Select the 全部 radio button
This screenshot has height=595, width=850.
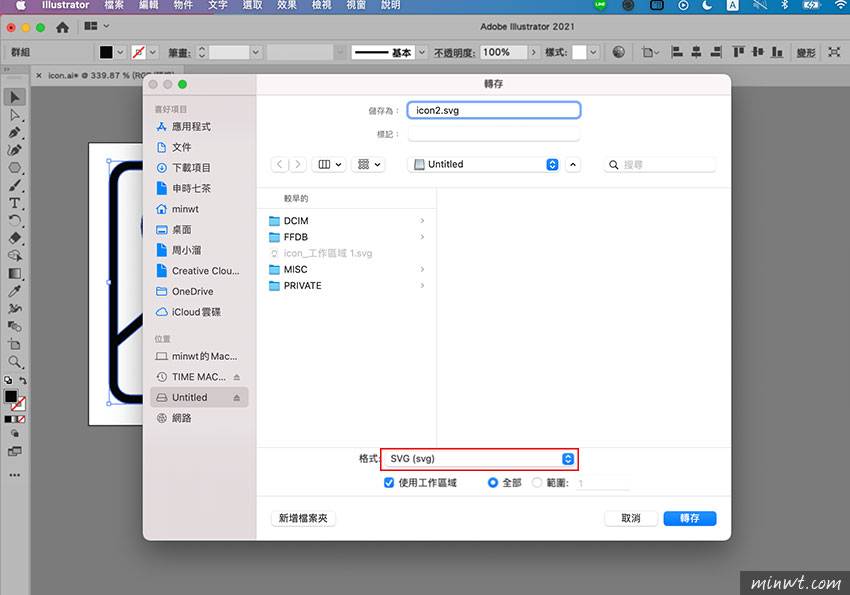pos(493,483)
